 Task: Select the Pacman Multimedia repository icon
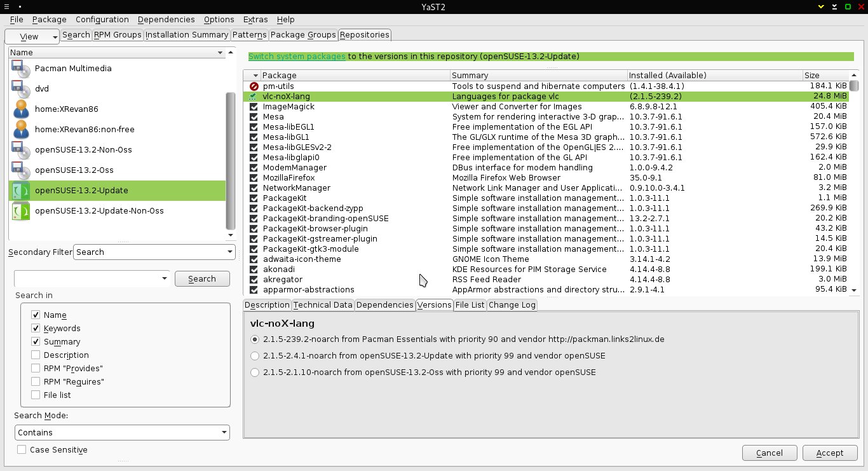point(21,69)
